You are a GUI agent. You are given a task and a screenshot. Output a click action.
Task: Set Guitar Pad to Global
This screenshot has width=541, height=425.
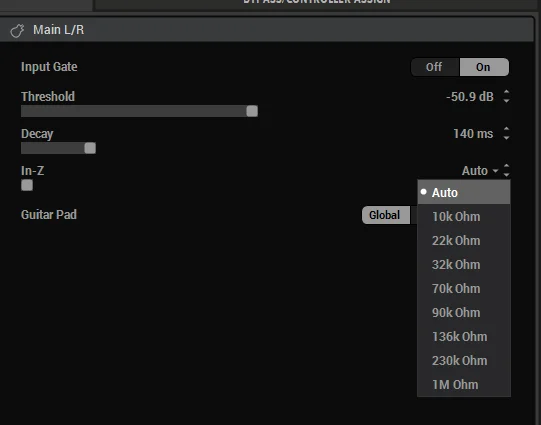coord(386,215)
